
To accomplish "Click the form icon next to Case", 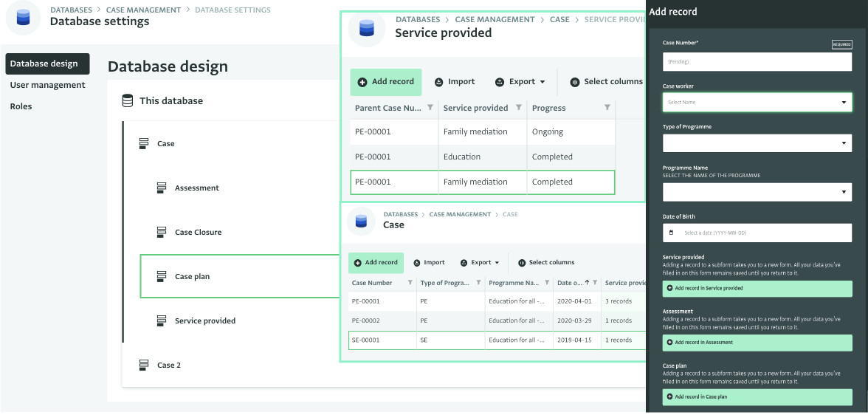I will point(144,143).
